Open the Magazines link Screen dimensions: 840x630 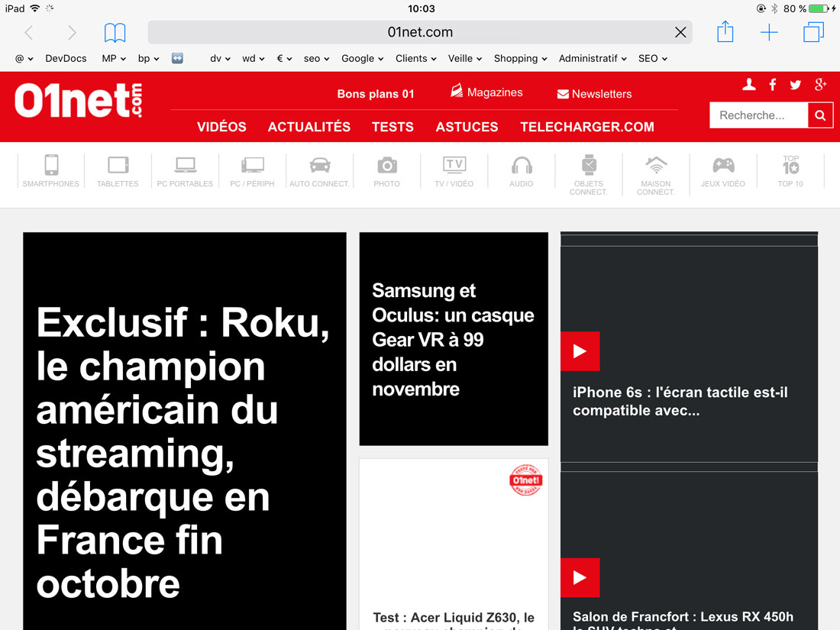(486, 92)
